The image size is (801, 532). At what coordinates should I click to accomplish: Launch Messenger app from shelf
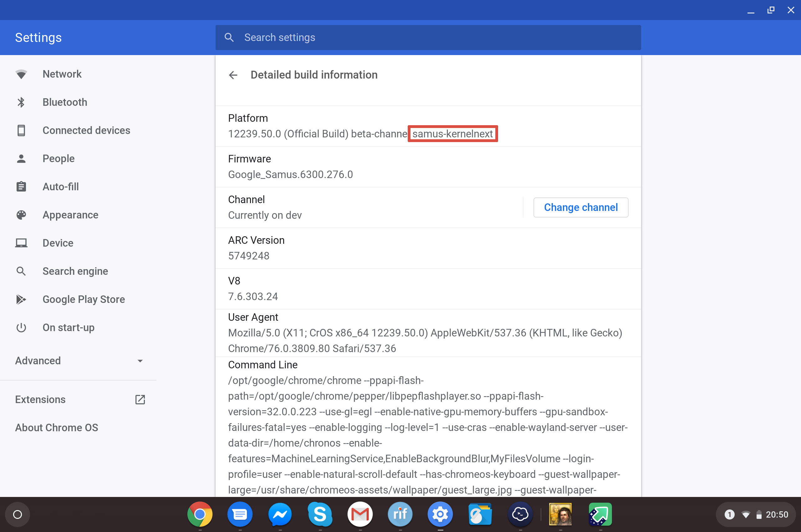(x=279, y=514)
